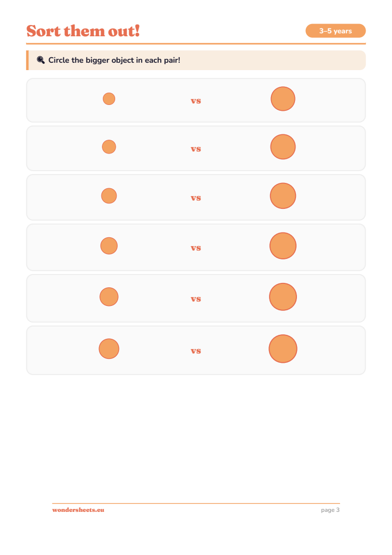The height and width of the screenshot is (555, 392).
Task: Click the smaller circle in the fifth row
Action: coord(109,297)
